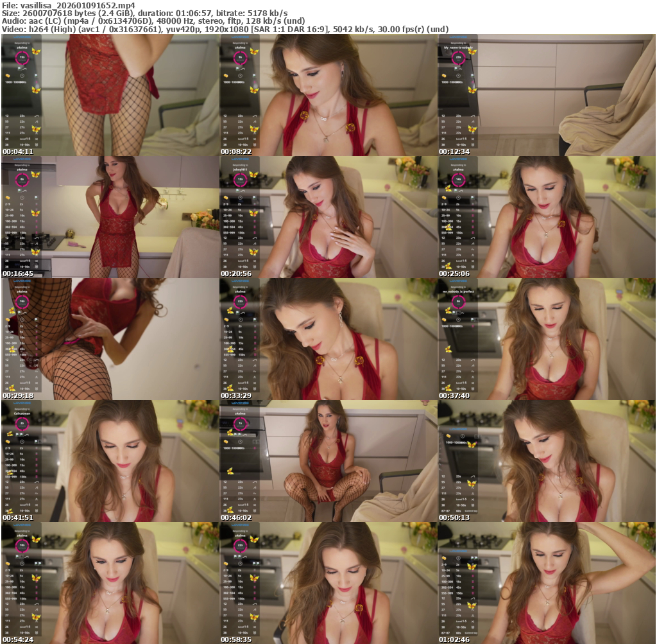Viewport: 657px width, 644px height.
Task: Select the frame at 00:08:22
Action: 328,95
